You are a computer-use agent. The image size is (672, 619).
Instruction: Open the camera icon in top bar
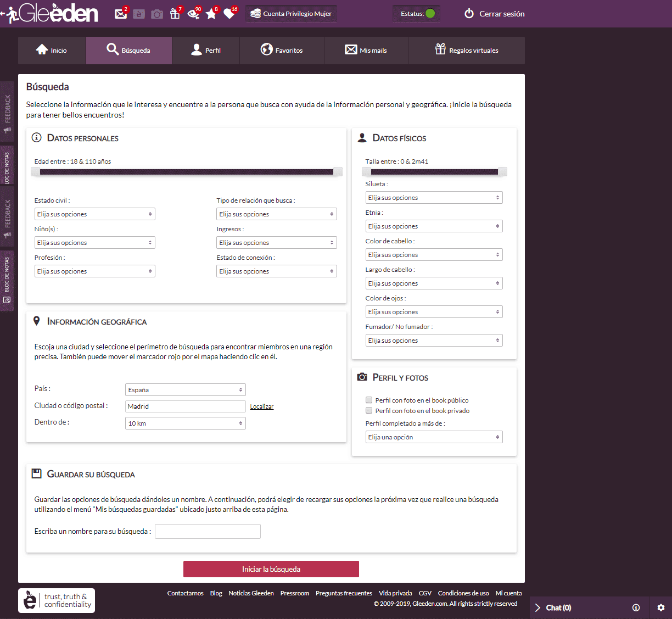[157, 14]
